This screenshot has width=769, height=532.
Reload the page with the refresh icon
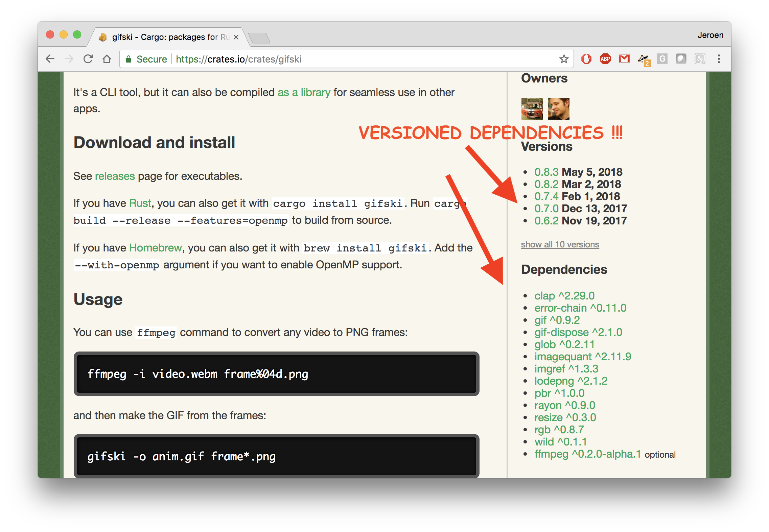pyautogui.click(x=88, y=59)
